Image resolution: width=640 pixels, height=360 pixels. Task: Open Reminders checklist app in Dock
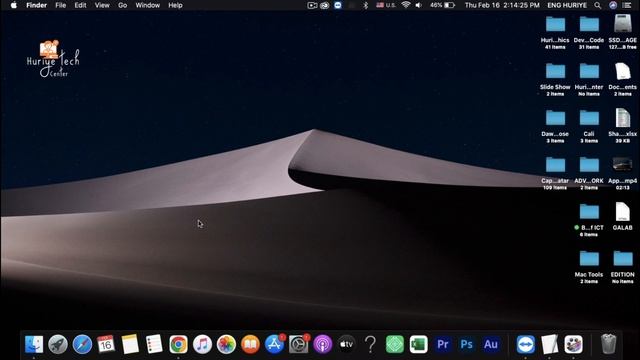coord(154,344)
